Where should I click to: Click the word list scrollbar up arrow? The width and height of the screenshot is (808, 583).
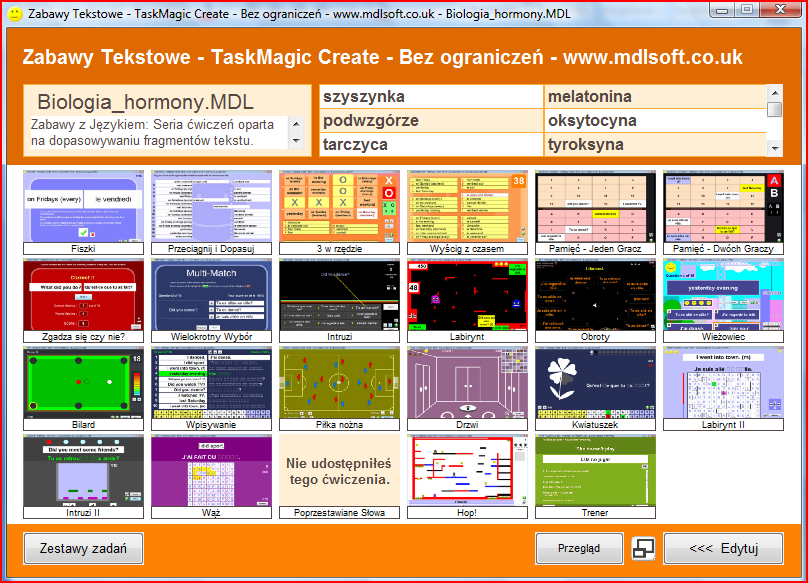(775, 93)
